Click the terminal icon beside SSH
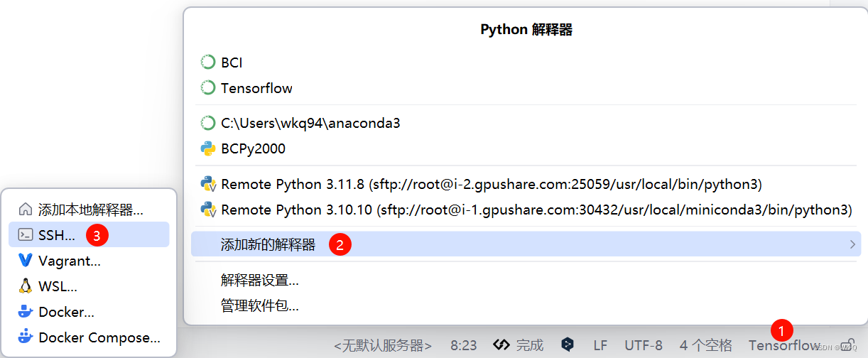This screenshot has width=868, height=358. click(x=26, y=234)
